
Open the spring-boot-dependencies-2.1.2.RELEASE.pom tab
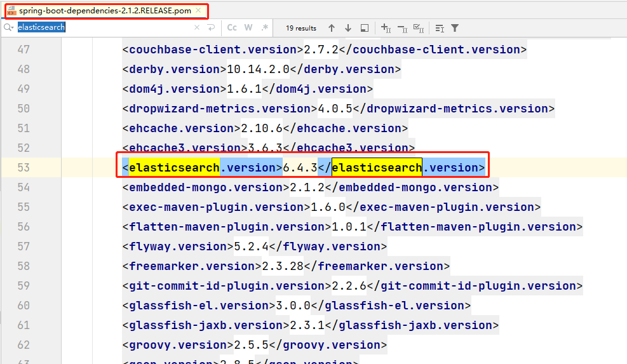(x=105, y=11)
